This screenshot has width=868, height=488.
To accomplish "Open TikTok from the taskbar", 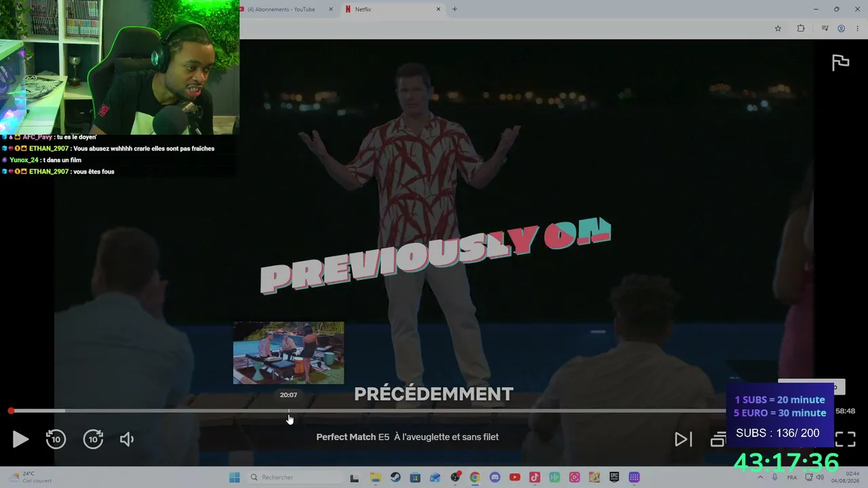I will click(534, 477).
